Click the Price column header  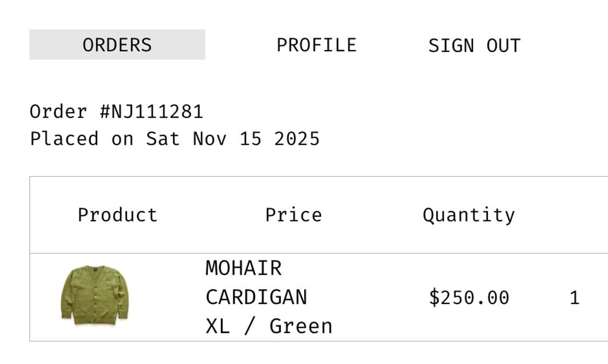click(293, 215)
